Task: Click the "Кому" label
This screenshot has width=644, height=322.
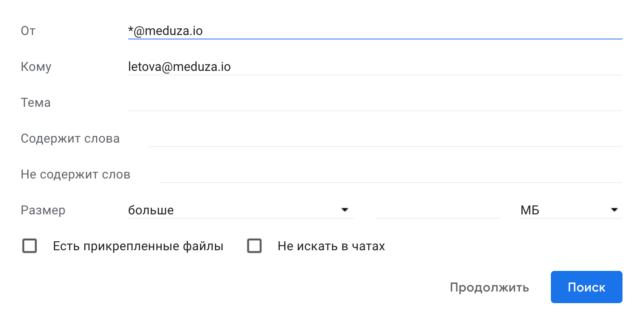Action: (x=36, y=67)
